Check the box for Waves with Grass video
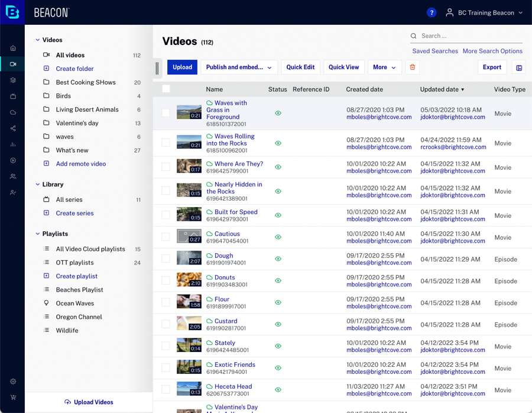 (x=166, y=113)
